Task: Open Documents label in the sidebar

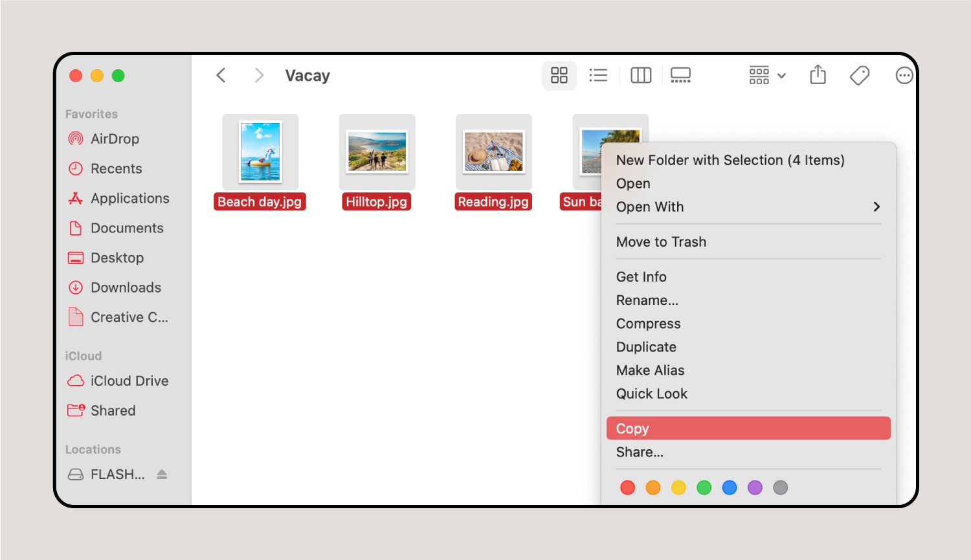Action: (127, 228)
